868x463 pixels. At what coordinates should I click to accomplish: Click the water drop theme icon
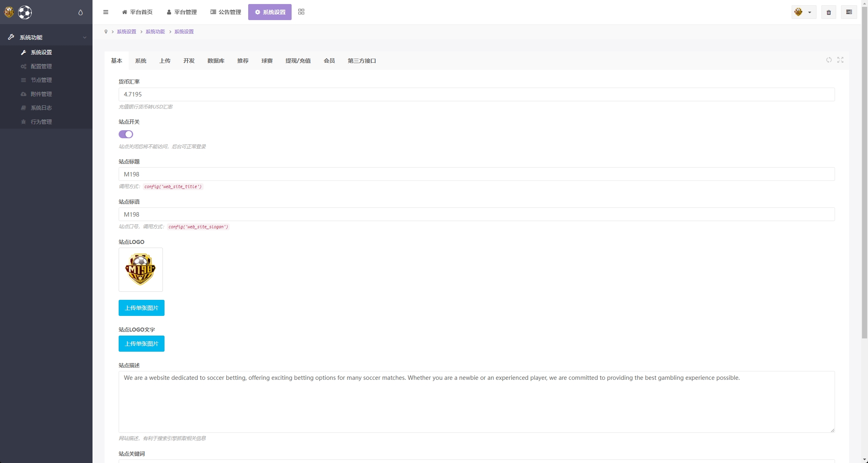tap(80, 12)
